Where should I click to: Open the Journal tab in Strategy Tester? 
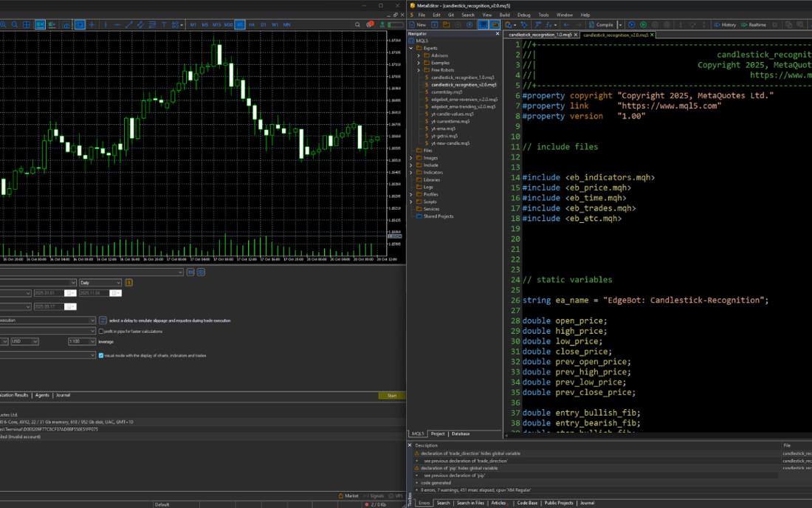coord(63,395)
